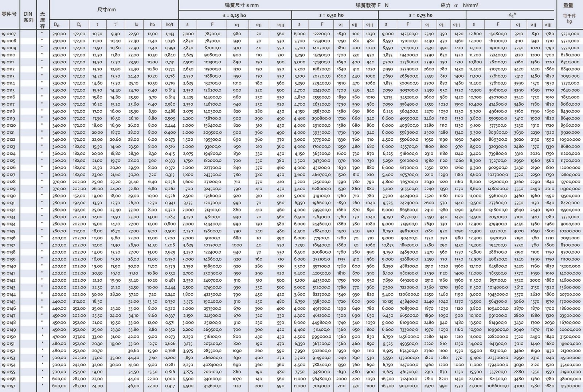Viewport: 583px width, 392px height.
Task: Select part number 19 0130 cell
Action: pos(9,196)
